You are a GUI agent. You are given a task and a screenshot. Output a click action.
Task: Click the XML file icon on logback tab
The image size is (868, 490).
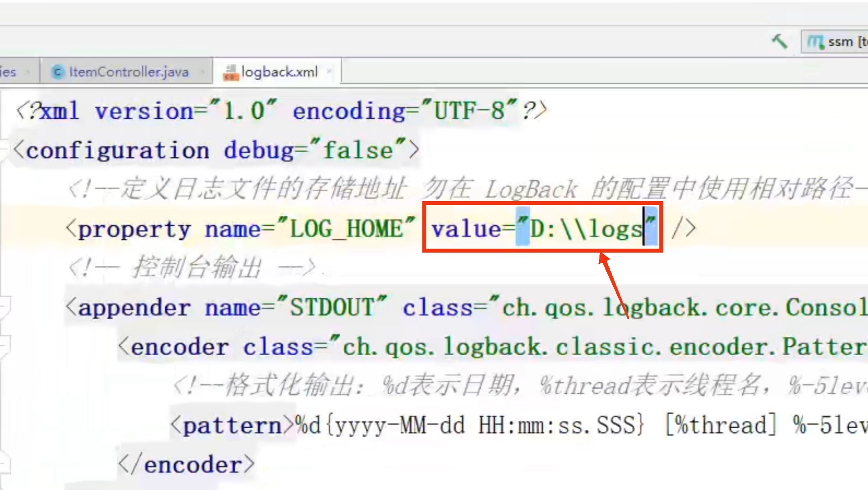tap(230, 73)
